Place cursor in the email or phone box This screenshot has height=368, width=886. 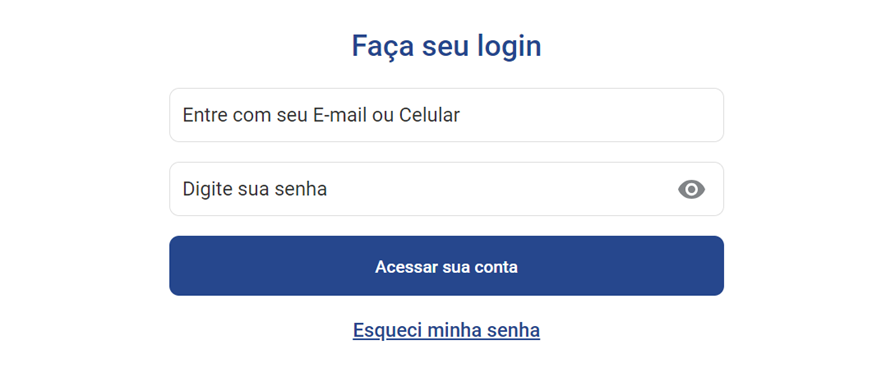(x=446, y=115)
